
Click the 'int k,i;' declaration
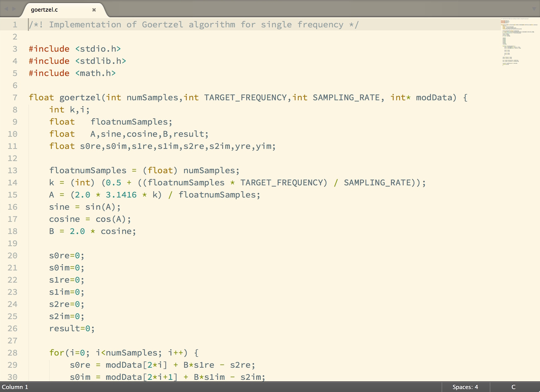click(x=69, y=110)
